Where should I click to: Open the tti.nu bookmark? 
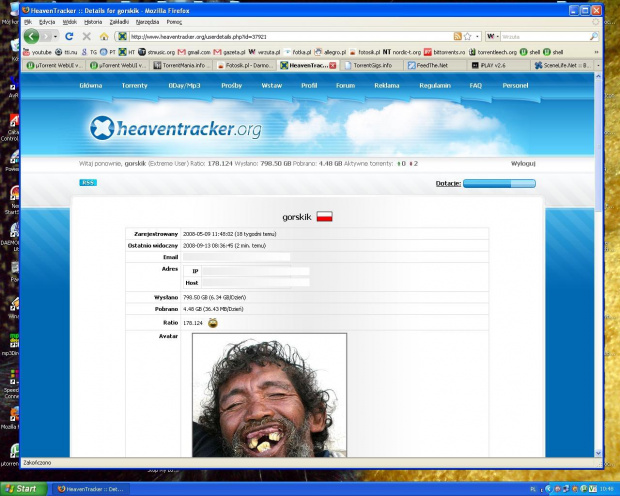point(66,52)
